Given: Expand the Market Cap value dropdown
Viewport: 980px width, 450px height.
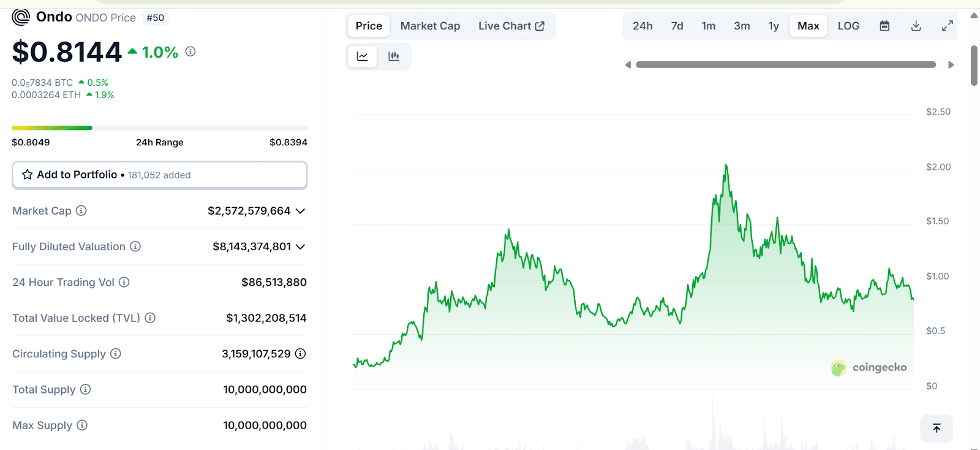Looking at the screenshot, I should coord(300,211).
